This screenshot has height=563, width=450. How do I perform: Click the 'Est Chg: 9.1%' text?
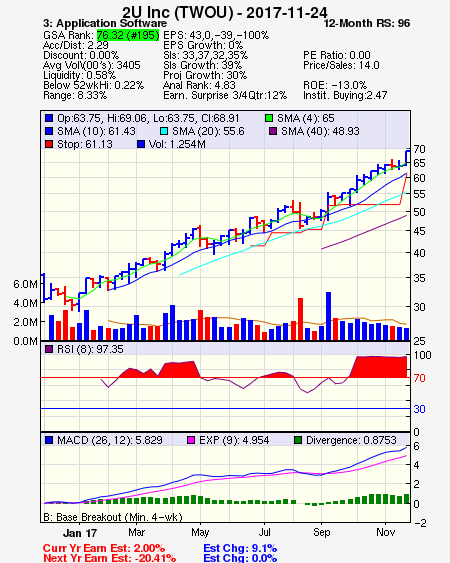(240, 548)
